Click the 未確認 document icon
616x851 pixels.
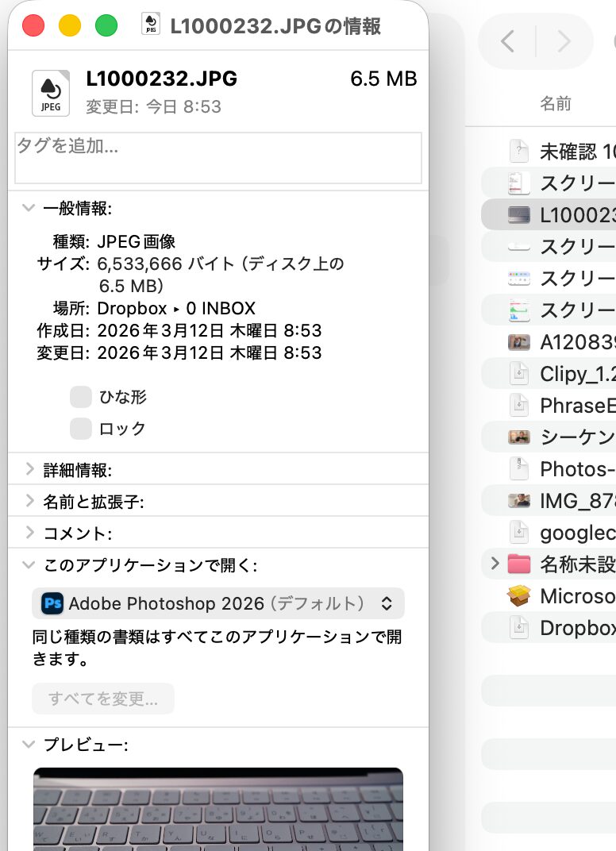tap(518, 151)
